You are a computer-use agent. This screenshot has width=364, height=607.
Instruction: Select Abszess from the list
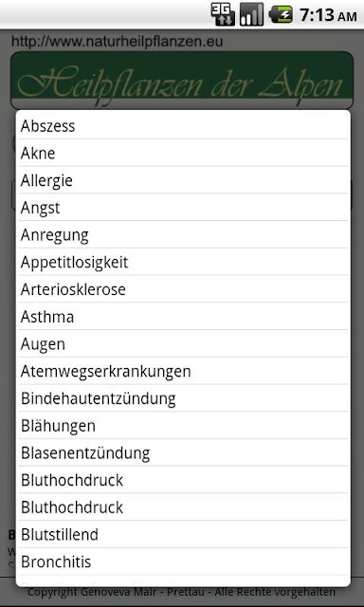click(183, 126)
